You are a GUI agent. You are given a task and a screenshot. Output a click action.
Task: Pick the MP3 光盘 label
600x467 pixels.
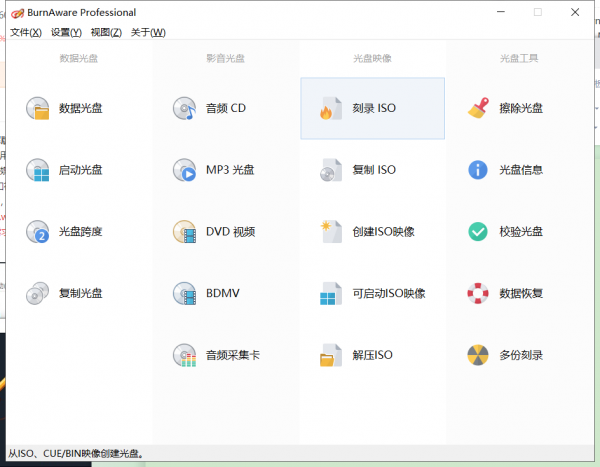[x=230, y=170]
